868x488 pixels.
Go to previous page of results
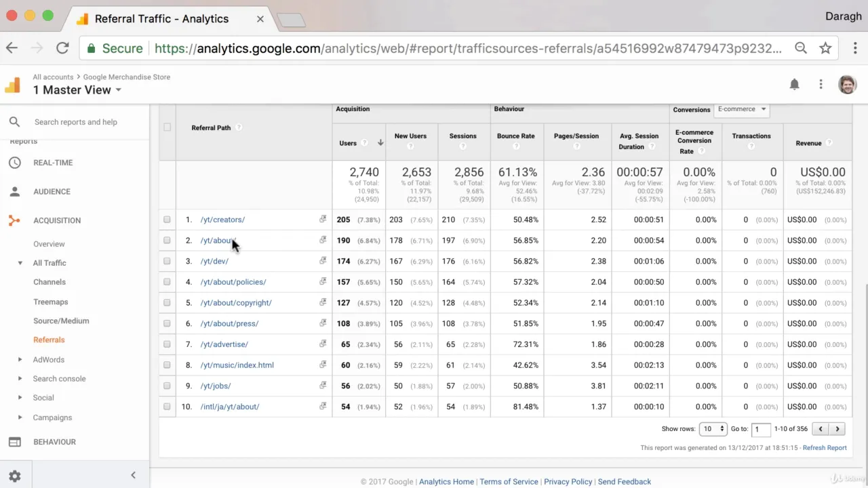[821, 429]
